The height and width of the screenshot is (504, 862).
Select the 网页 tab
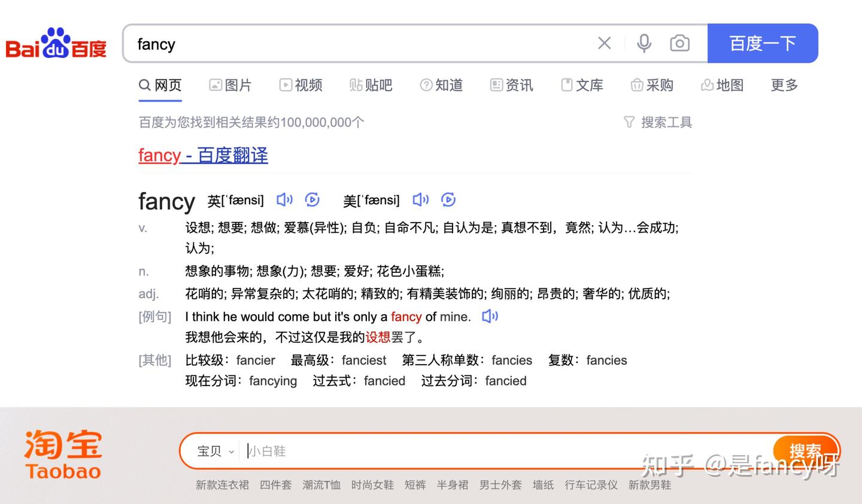click(x=160, y=85)
